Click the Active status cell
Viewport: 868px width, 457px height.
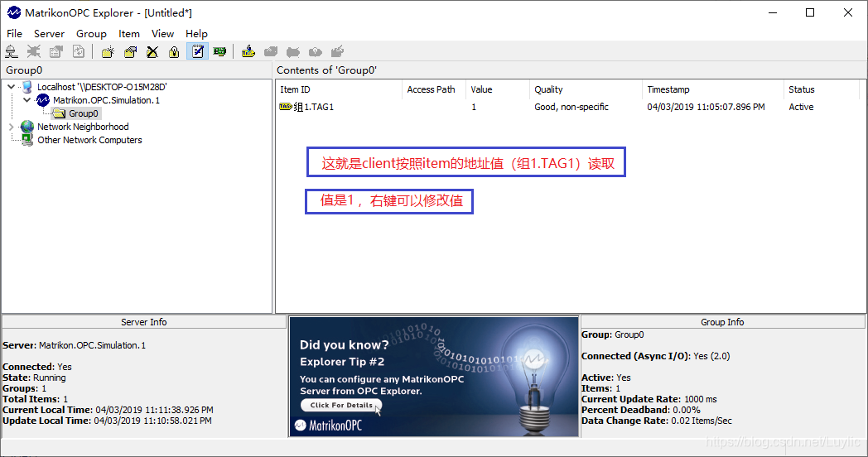[801, 107]
